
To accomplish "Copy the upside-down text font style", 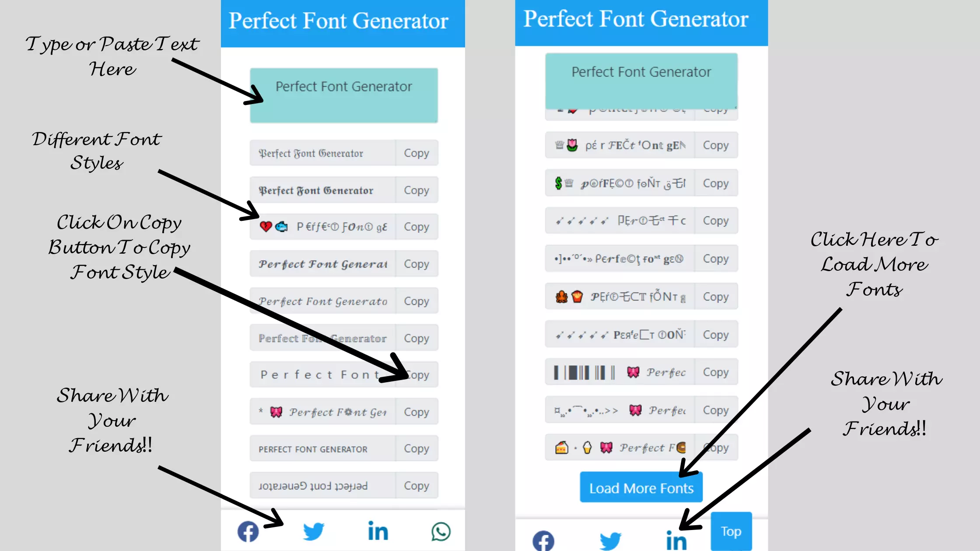I will (x=416, y=485).
